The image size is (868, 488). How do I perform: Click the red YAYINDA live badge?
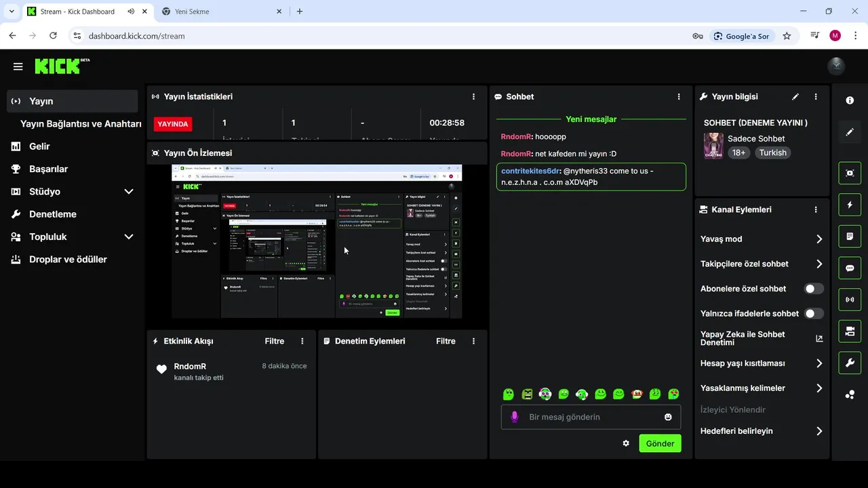pyautogui.click(x=173, y=124)
